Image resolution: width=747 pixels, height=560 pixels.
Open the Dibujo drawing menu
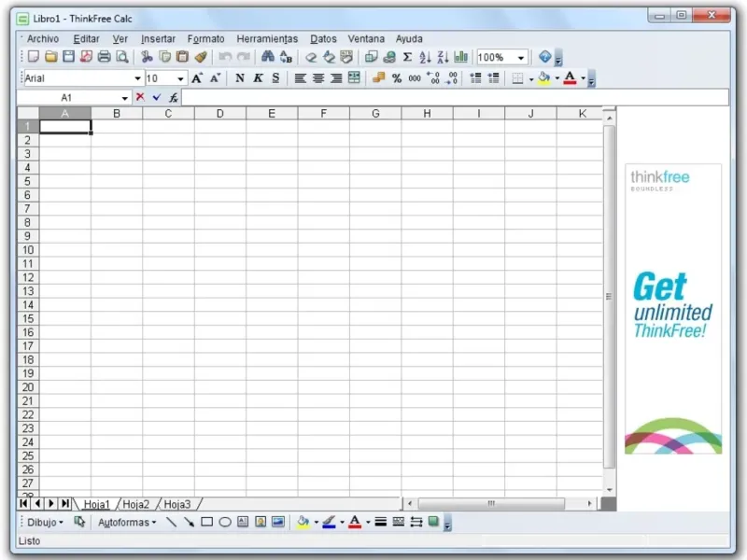[45, 523]
